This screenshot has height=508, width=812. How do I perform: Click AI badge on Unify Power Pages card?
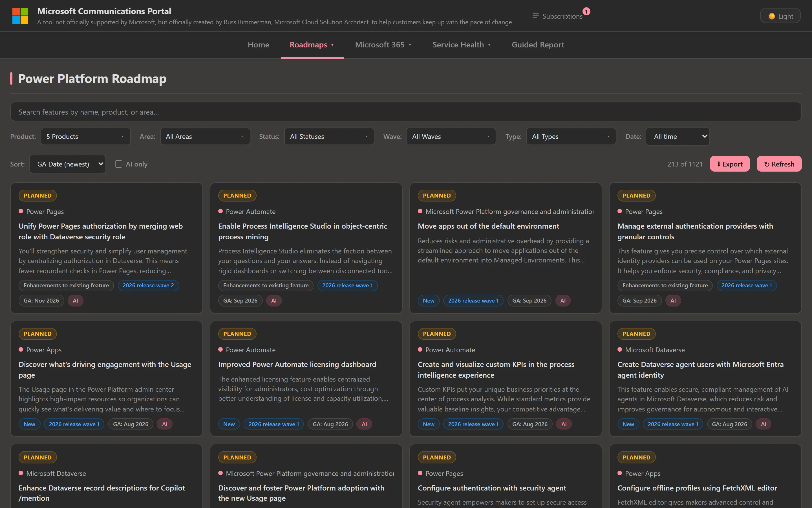pos(76,300)
